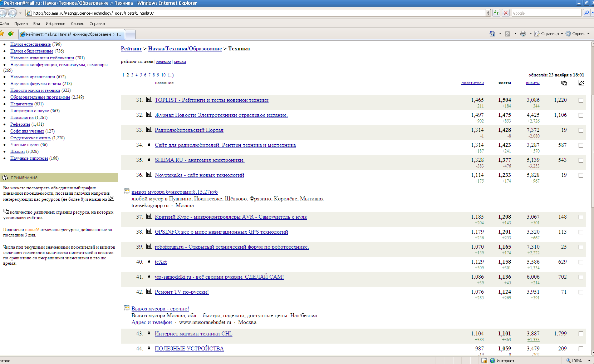Click the Google search input field
The width and height of the screenshot is (594, 364).
546,13
